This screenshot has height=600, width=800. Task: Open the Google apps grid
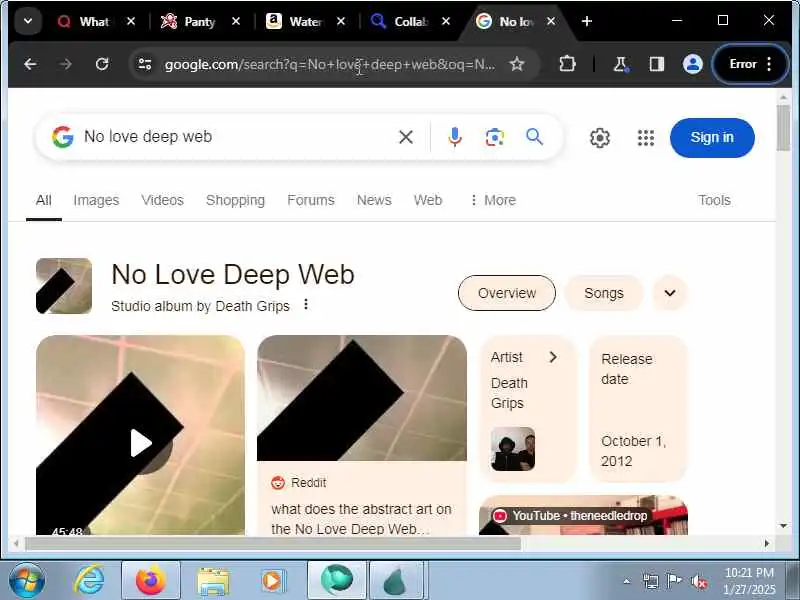646,138
